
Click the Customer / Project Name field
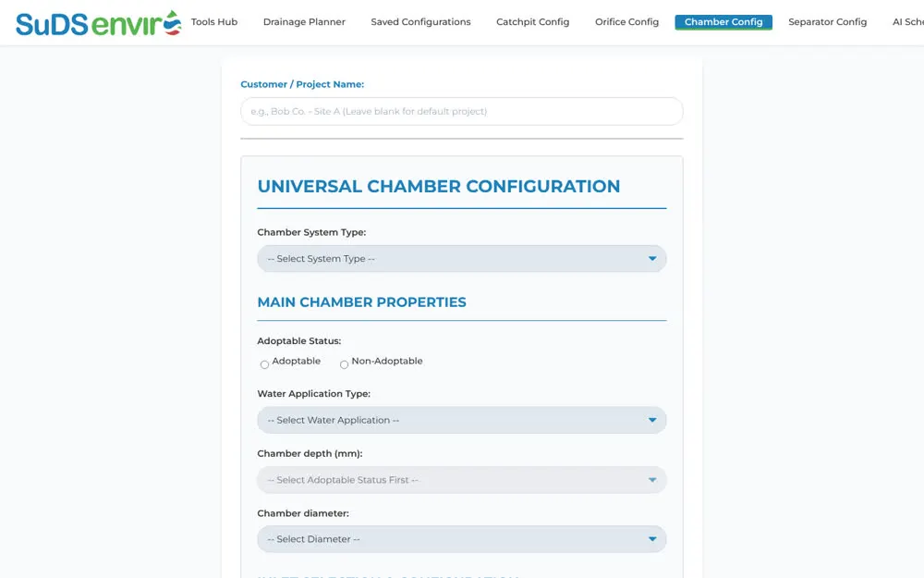point(462,112)
